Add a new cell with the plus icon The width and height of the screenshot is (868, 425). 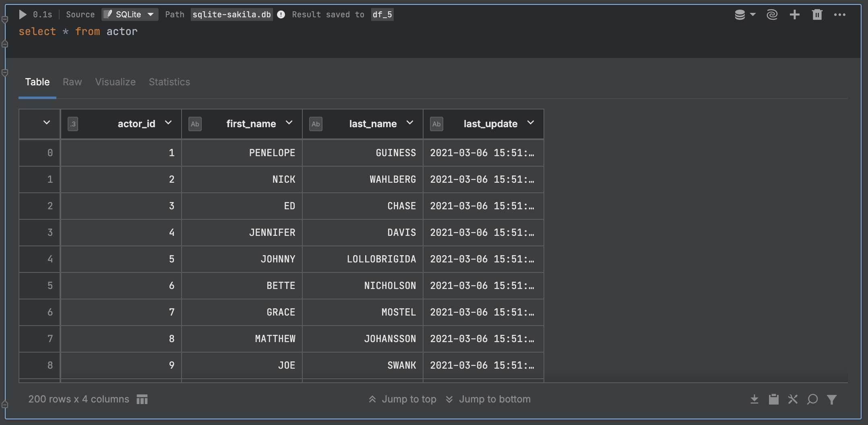(794, 14)
